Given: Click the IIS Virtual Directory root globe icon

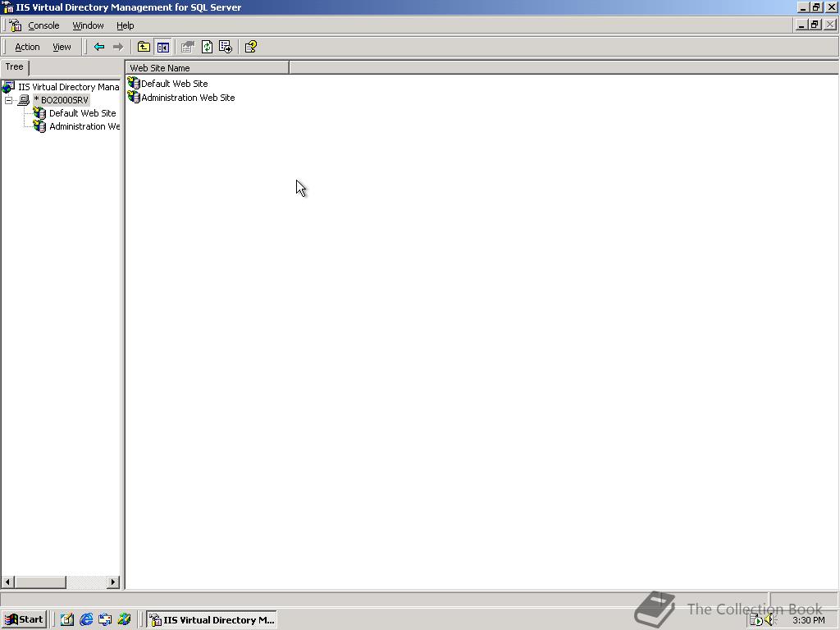Looking at the screenshot, I should pos(8,87).
